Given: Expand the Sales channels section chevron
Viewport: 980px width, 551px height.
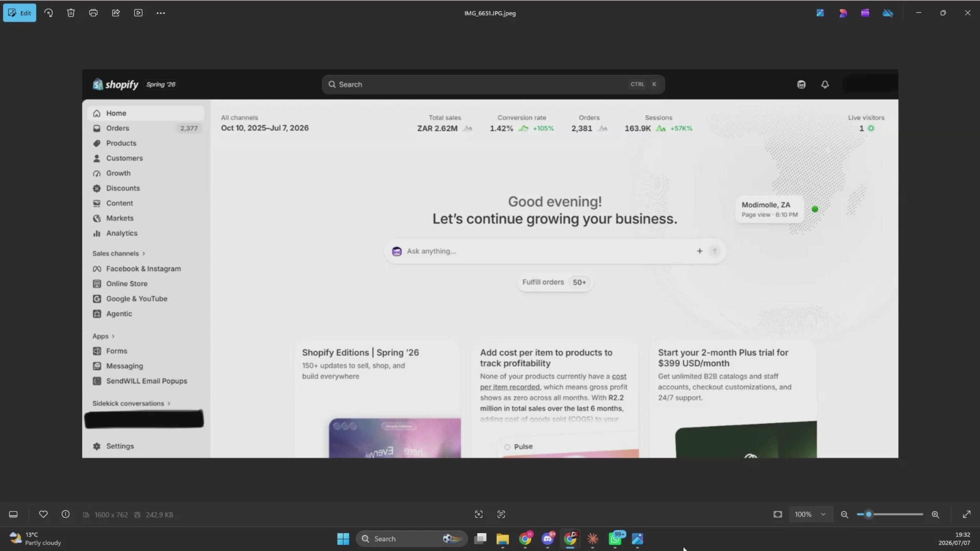Looking at the screenshot, I should (143, 254).
